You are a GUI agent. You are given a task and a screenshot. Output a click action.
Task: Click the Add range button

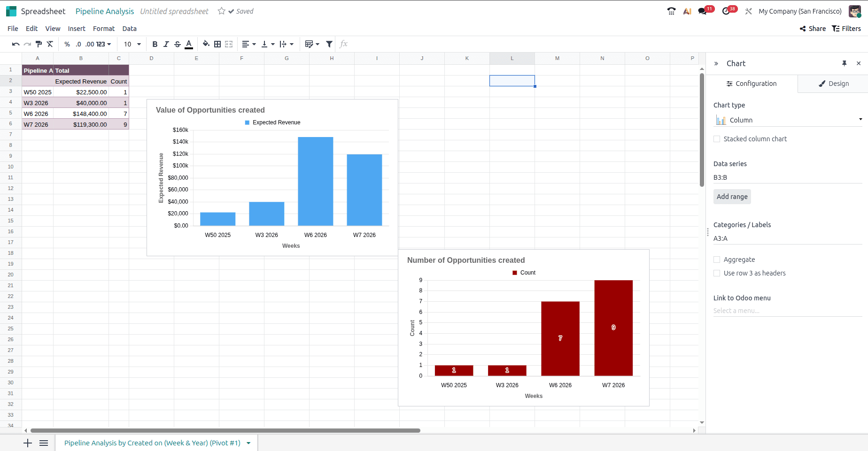(732, 197)
